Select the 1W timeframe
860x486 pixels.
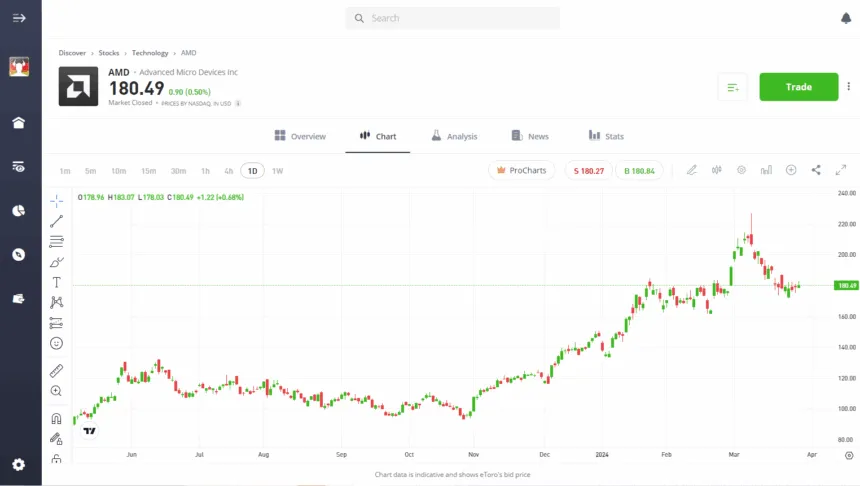tap(278, 171)
